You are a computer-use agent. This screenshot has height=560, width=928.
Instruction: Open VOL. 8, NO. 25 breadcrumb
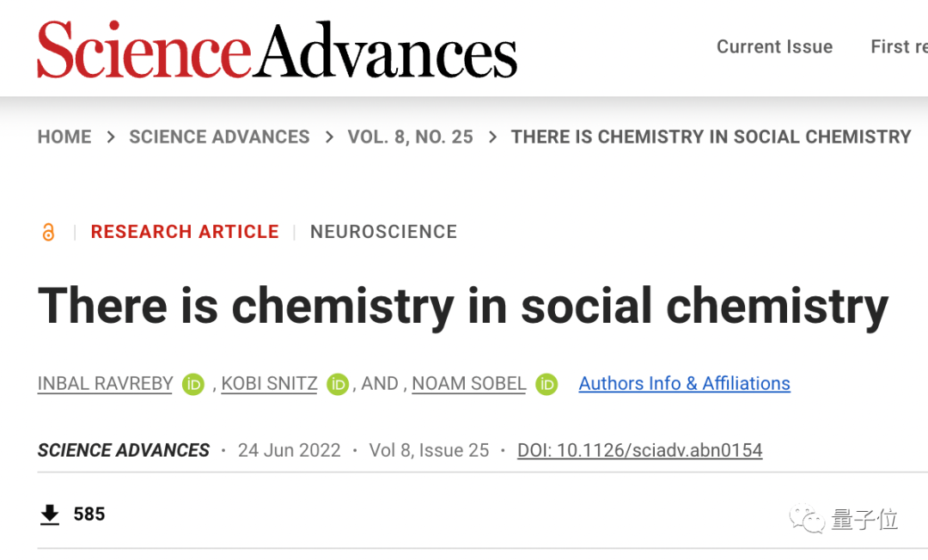[410, 137]
